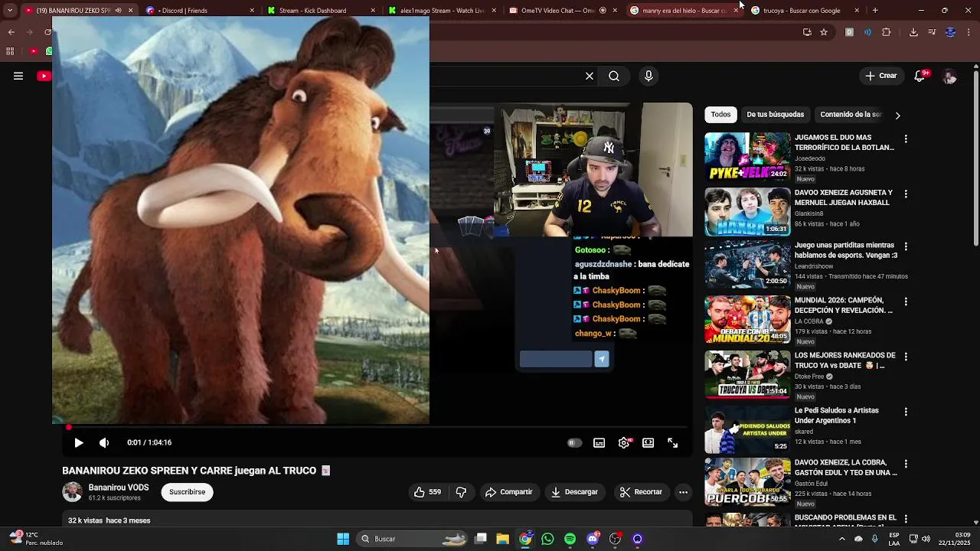Click taskbar Buscar search box
The height and width of the screenshot is (551, 980).
tap(413, 539)
